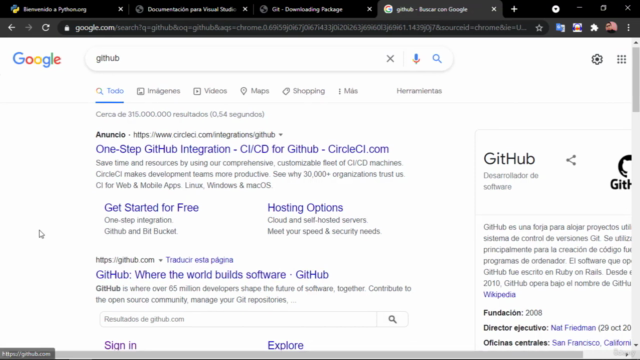640x360 pixels.
Task: Click the GitHub logo thumbnail in panel
Action: [x=621, y=172]
